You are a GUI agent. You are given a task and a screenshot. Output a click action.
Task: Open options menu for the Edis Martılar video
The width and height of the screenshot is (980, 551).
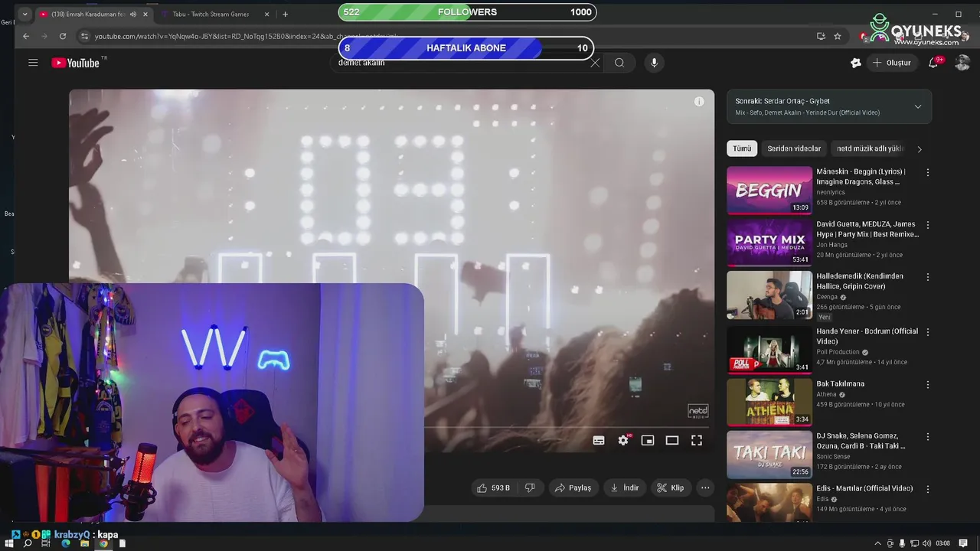[x=928, y=488]
